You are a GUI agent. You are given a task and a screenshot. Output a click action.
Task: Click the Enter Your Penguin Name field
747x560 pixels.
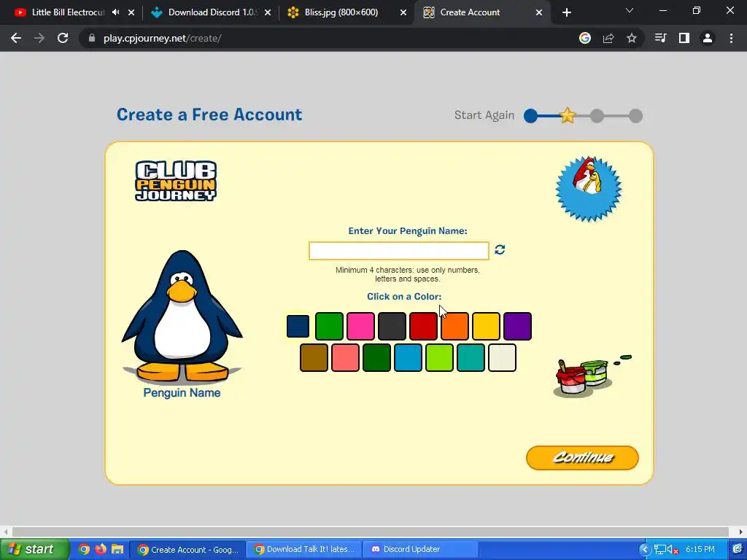click(399, 251)
